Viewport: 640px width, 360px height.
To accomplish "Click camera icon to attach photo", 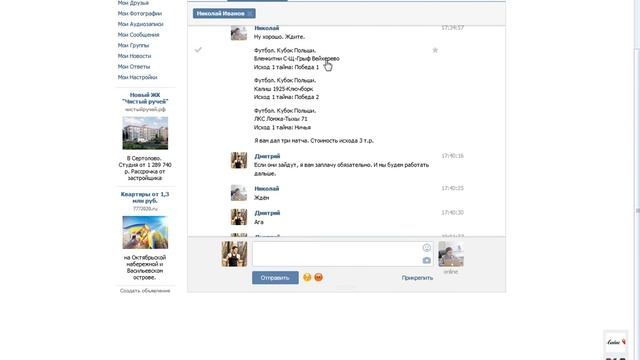I will pos(427,260).
